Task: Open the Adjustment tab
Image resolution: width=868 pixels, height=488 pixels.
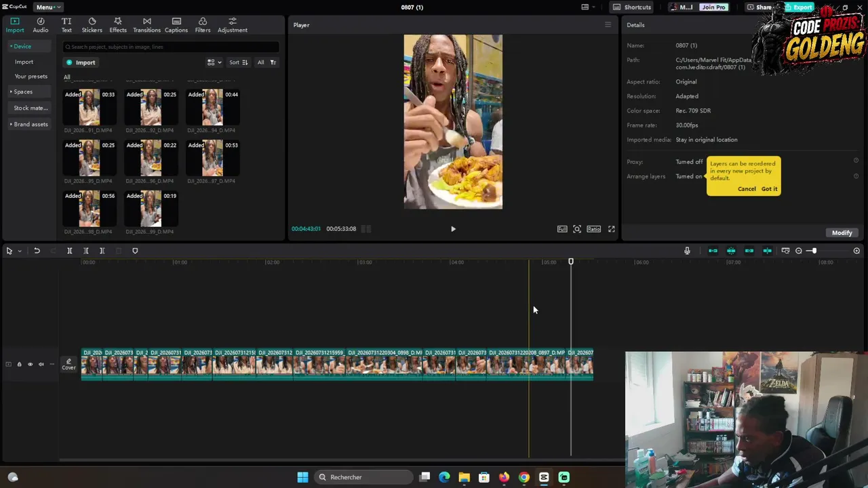Action: pos(233,25)
